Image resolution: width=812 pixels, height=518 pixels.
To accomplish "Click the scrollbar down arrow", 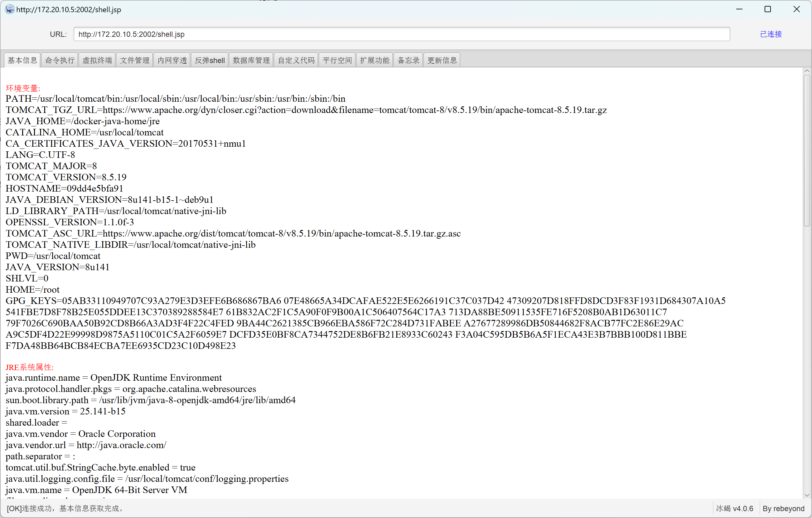I will (807, 495).
